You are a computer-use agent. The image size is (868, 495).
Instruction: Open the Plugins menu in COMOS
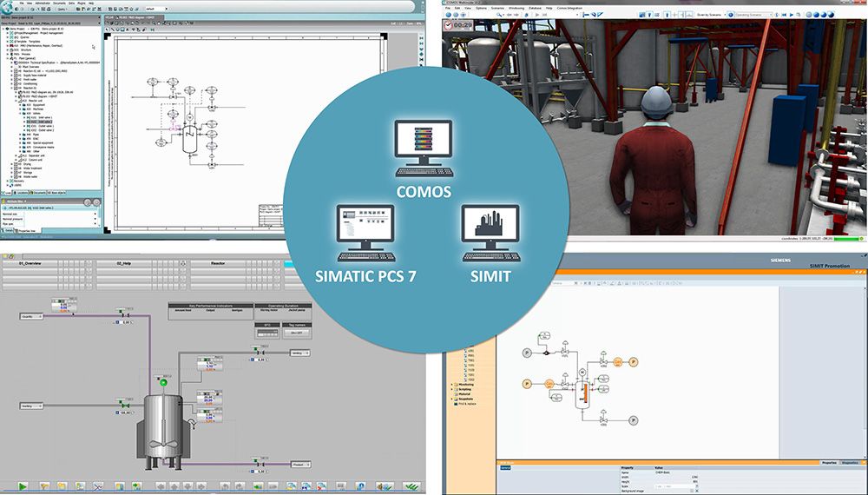tap(82, 3)
